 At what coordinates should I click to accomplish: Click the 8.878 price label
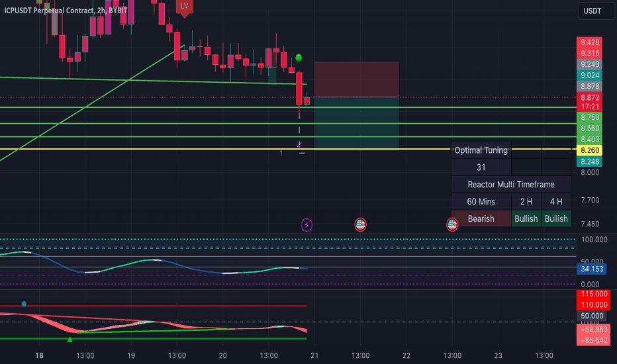click(589, 87)
